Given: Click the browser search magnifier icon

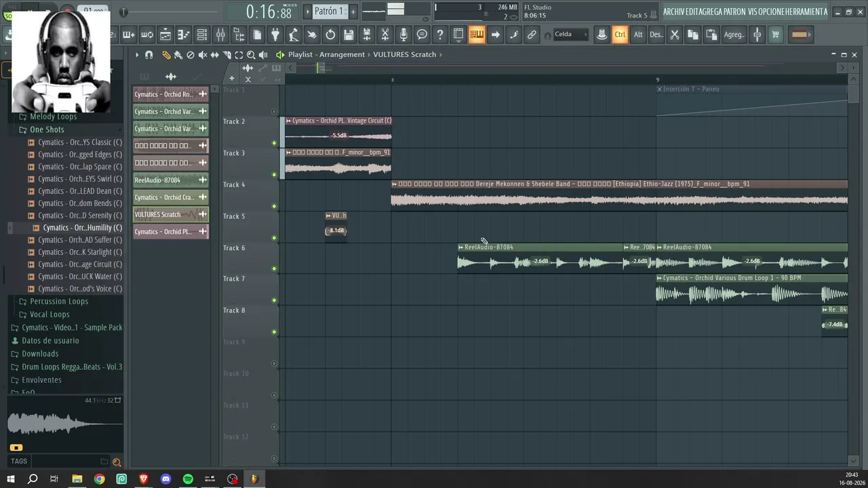Looking at the screenshot, I should coord(117,462).
